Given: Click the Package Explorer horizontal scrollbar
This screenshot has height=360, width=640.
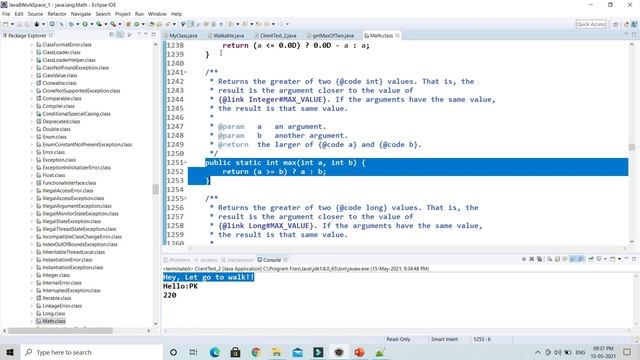Looking at the screenshot, I should tap(60, 331).
